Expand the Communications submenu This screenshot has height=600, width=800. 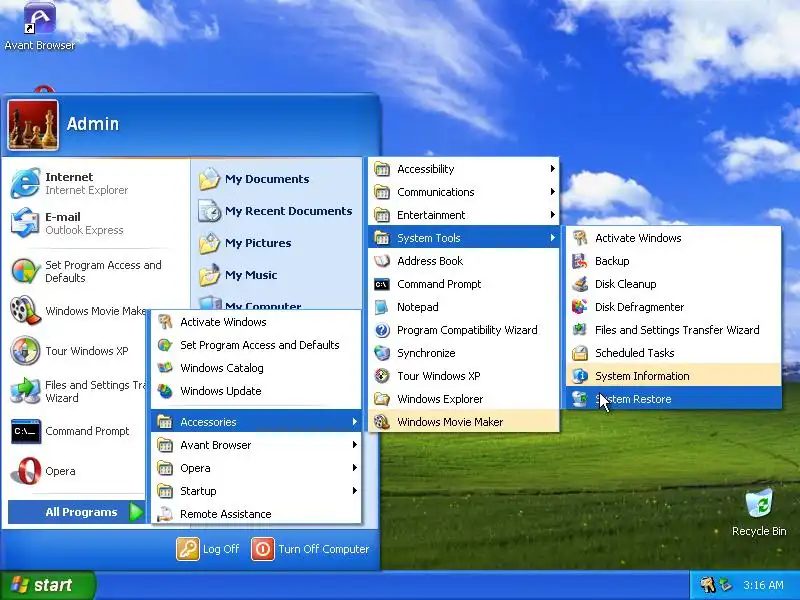(x=464, y=192)
